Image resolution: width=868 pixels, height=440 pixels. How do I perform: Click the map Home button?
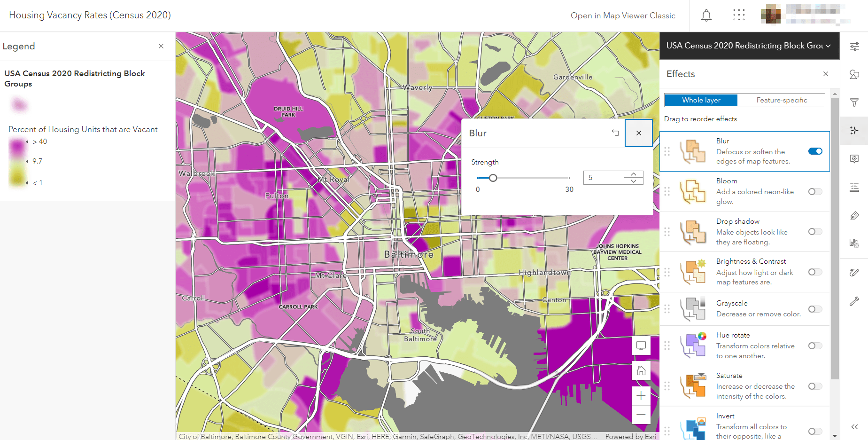click(641, 371)
